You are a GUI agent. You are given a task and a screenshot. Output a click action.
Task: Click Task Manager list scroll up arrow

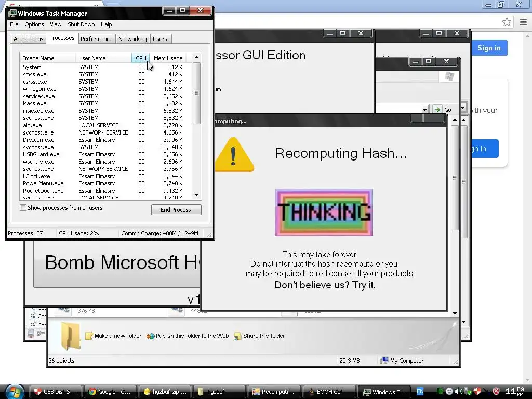196,57
